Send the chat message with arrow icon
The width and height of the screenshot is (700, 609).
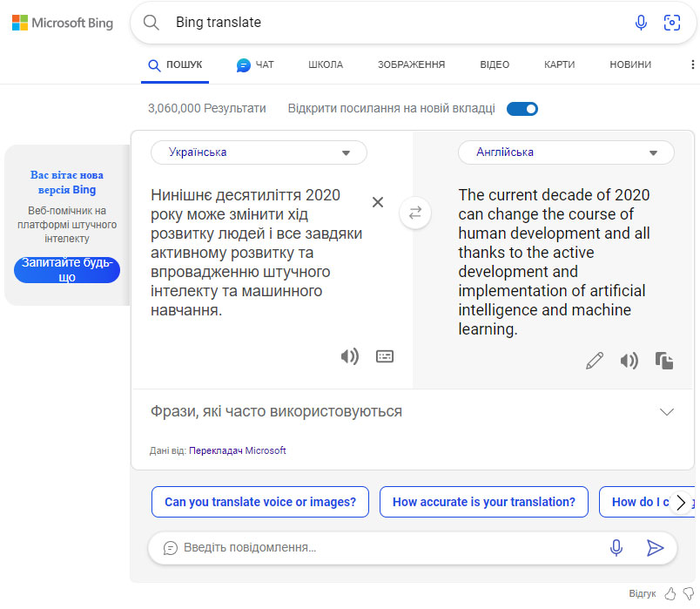click(655, 547)
